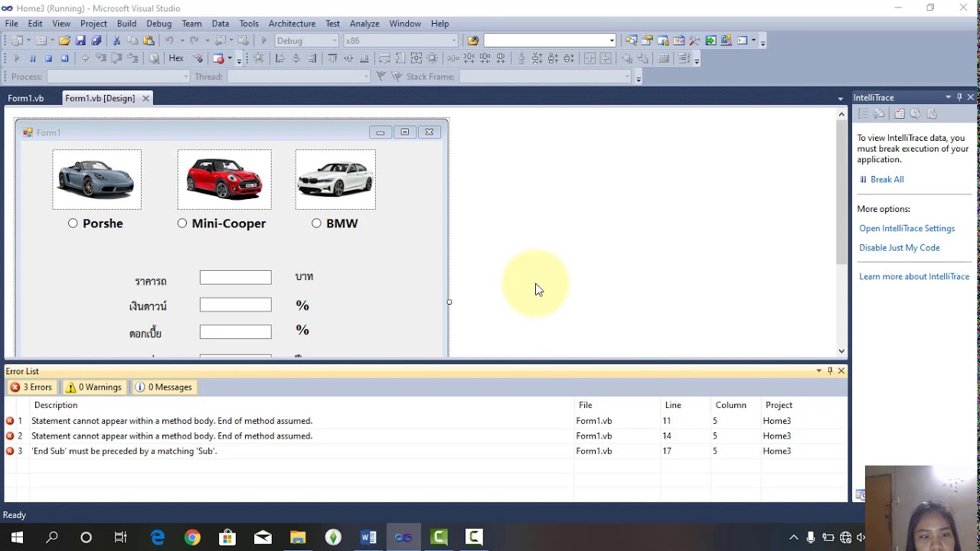Open the Architecture menu

(x=292, y=24)
